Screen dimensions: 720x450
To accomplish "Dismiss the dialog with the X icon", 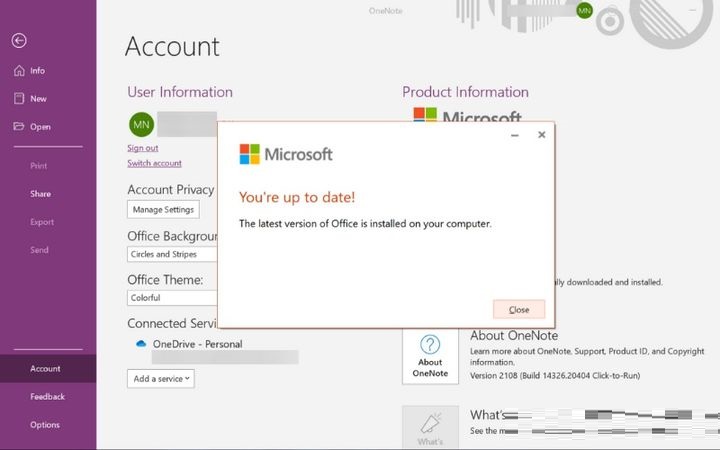I will click(x=542, y=135).
